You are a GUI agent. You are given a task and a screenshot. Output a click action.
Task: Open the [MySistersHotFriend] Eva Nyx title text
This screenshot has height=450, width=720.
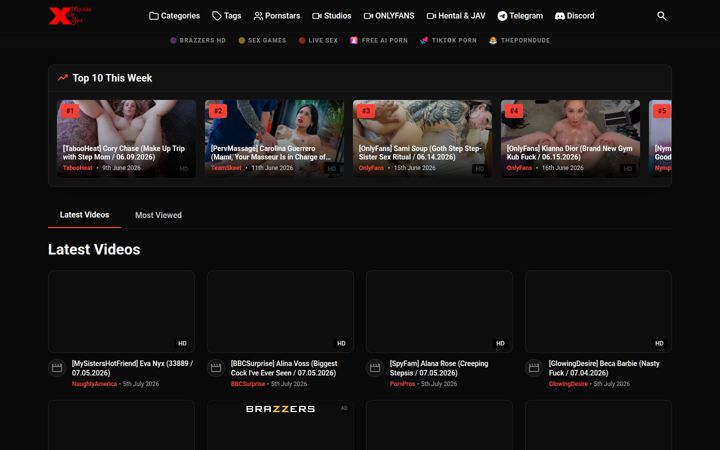point(132,368)
